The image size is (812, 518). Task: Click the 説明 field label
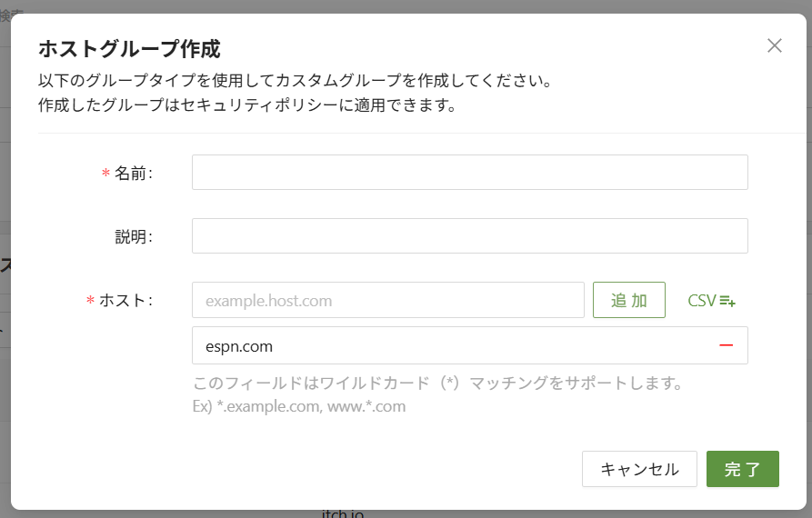(x=133, y=236)
